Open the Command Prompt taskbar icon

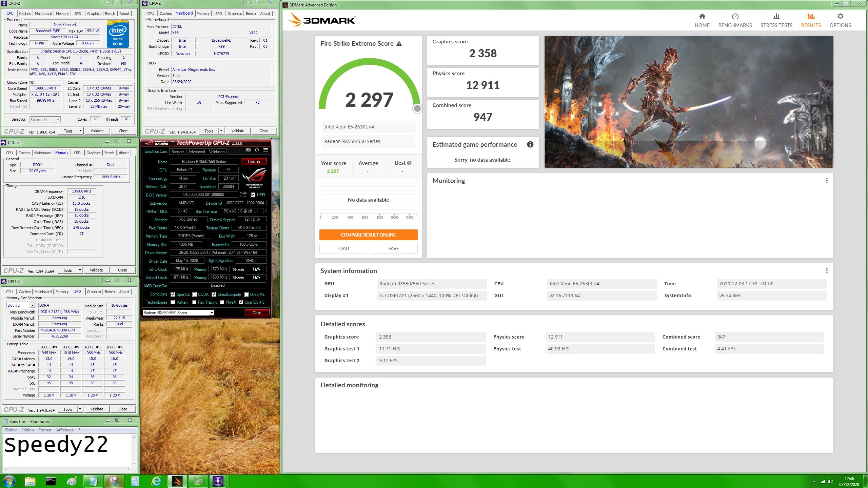[x=51, y=481]
